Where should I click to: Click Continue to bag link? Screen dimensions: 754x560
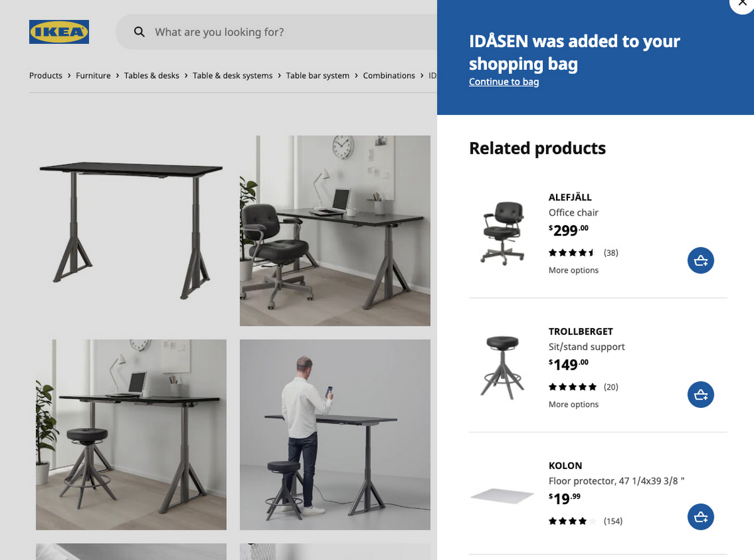point(504,82)
